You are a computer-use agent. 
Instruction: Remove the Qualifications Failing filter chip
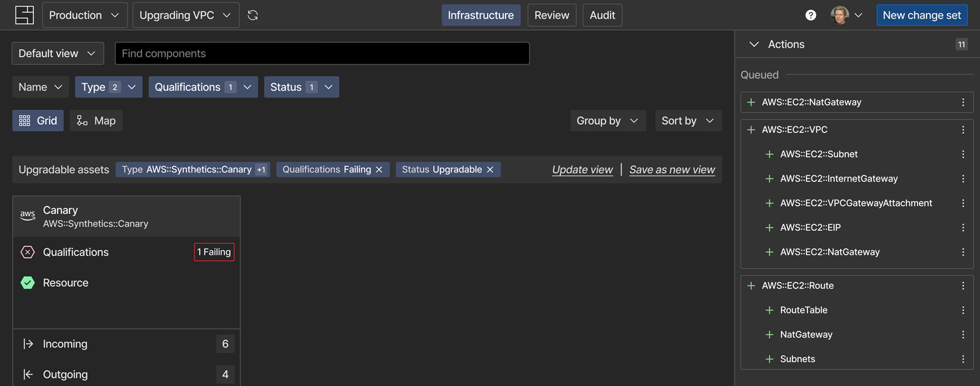point(379,170)
